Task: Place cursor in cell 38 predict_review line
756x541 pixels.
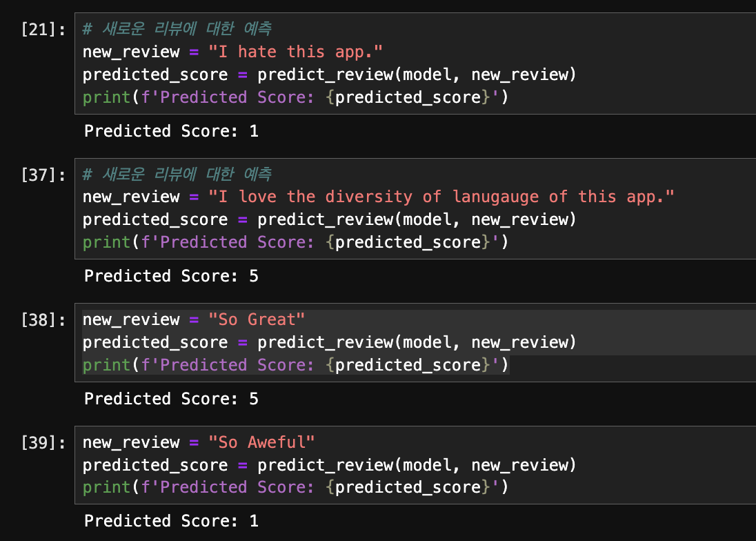Action: pyautogui.click(x=329, y=343)
